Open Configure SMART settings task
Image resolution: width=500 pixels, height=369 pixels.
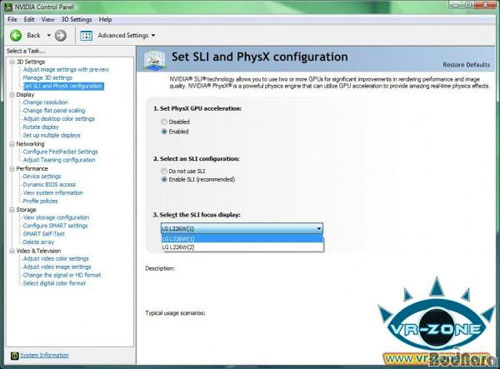[55, 226]
